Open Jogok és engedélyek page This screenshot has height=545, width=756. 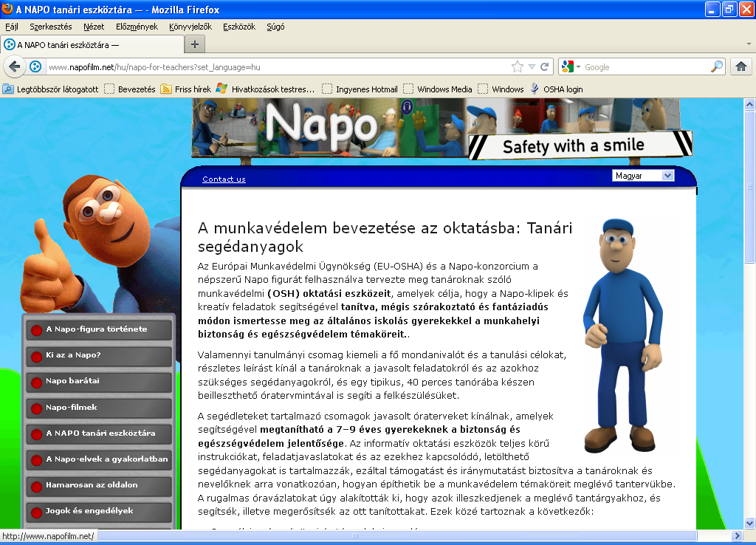[x=99, y=512]
